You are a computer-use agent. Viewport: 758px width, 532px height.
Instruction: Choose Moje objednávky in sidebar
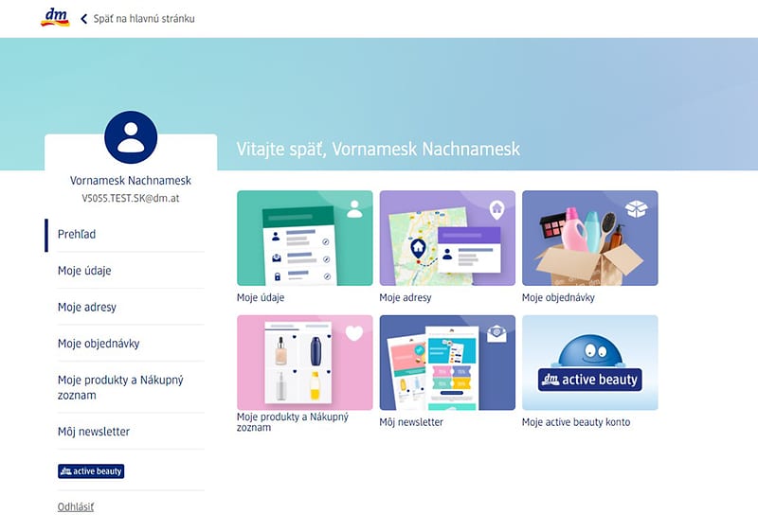click(99, 344)
